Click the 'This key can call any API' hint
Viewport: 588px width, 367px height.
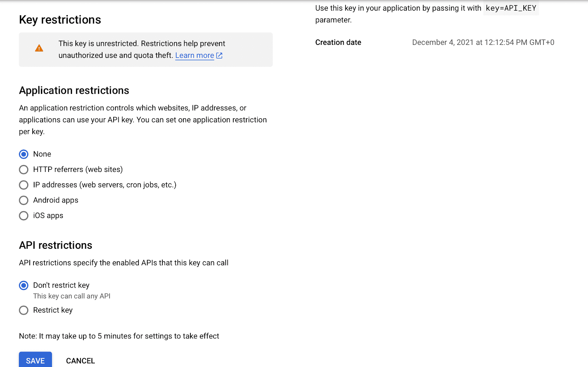coord(72,296)
